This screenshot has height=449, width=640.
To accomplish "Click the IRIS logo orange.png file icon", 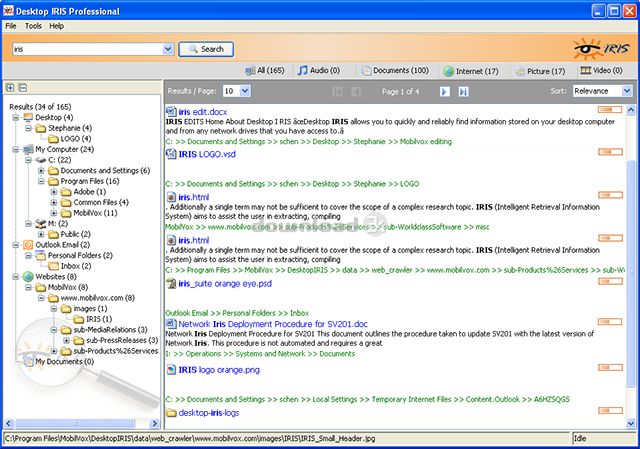I will click(171, 370).
